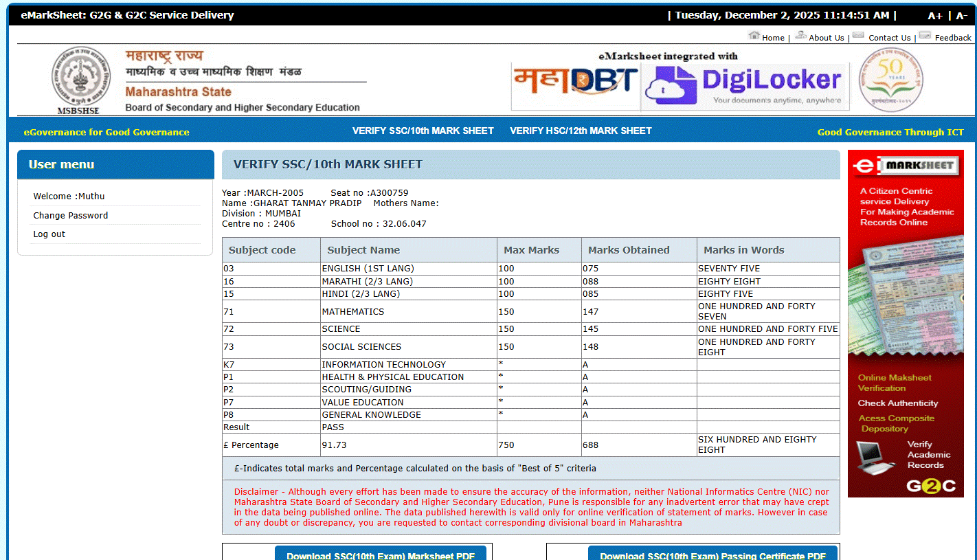Download SSC Passing Certificate PDF
The height and width of the screenshot is (560, 977).
[712, 554]
